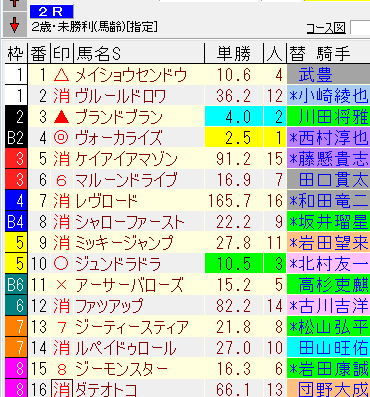Select horse name シャローファースト
The height and width of the screenshot is (397, 370).
[x=130, y=222]
